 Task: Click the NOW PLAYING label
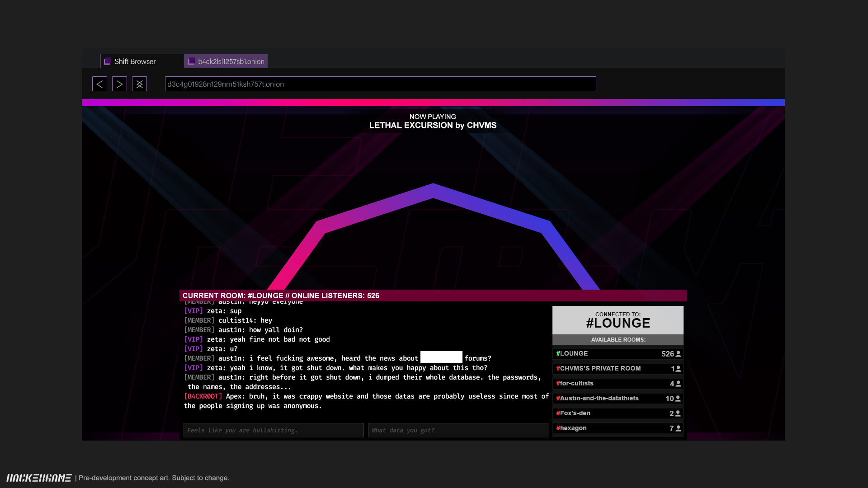pyautogui.click(x=433, y=117)
